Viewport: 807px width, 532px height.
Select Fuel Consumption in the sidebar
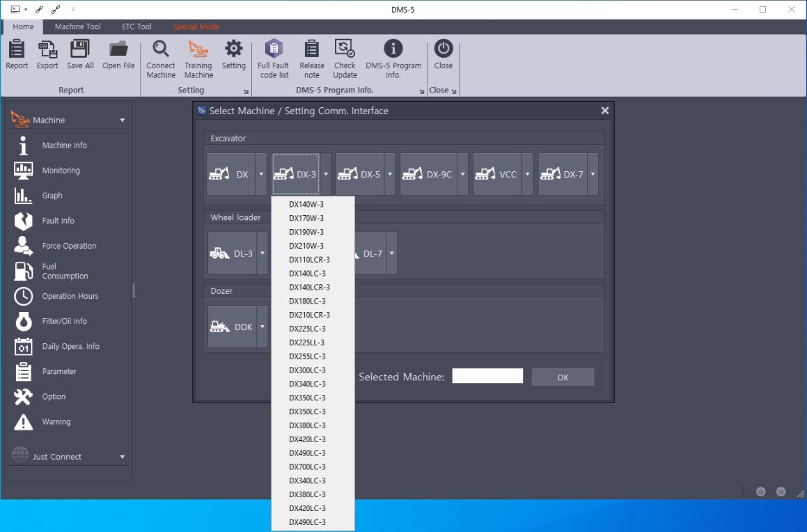(x=65, y=271)
